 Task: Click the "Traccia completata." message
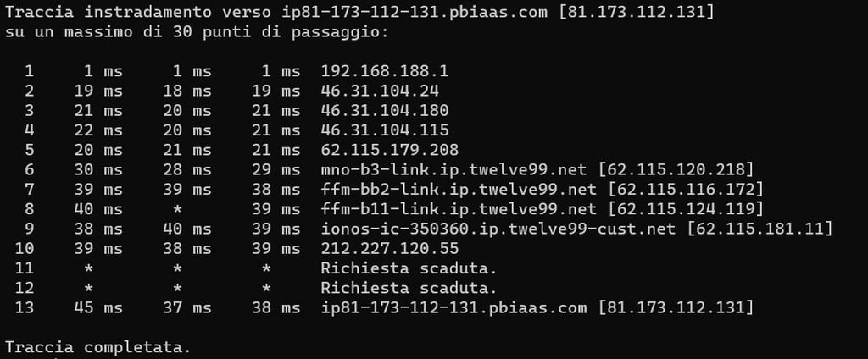97,347
